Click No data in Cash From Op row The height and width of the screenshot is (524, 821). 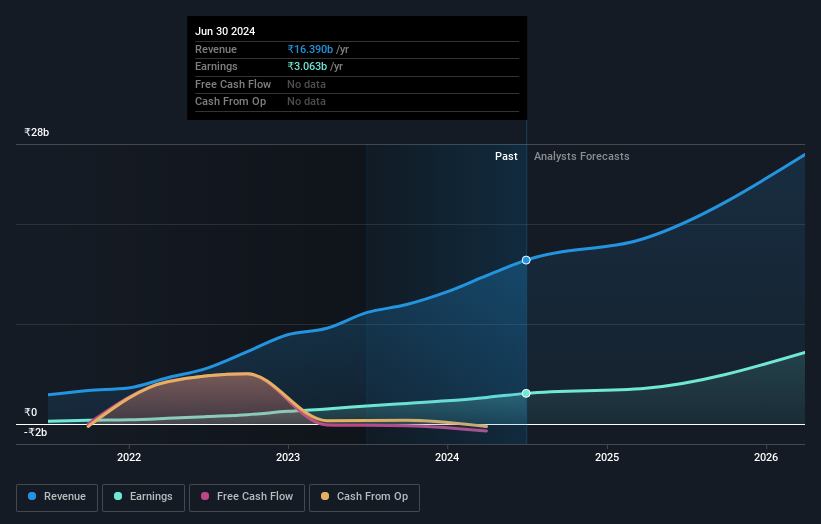[306, 102]
